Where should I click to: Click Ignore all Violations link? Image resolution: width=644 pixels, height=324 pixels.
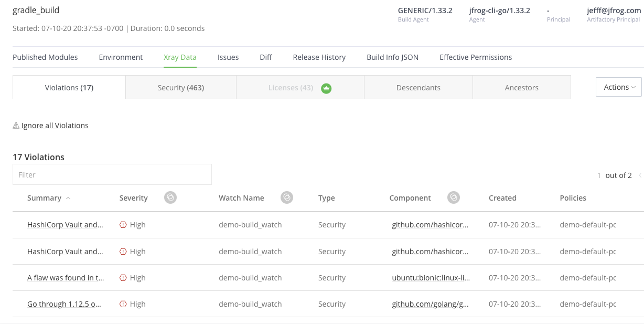pos(55,126)
